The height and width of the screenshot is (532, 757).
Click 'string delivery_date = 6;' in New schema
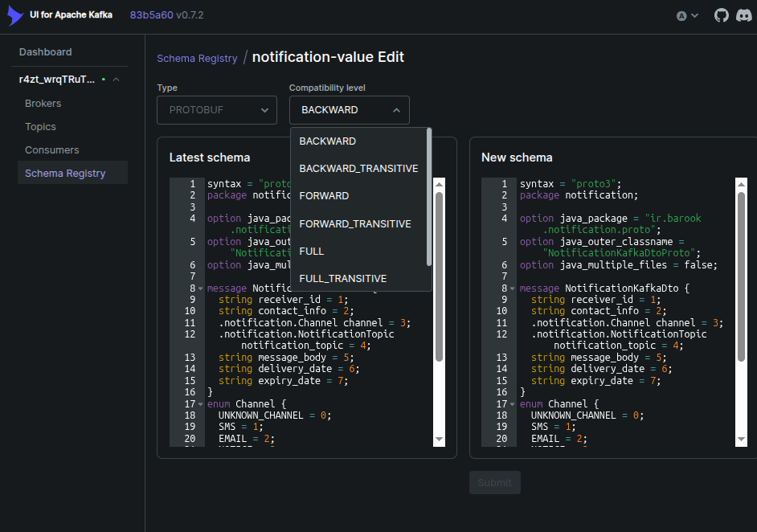(602, 370)
